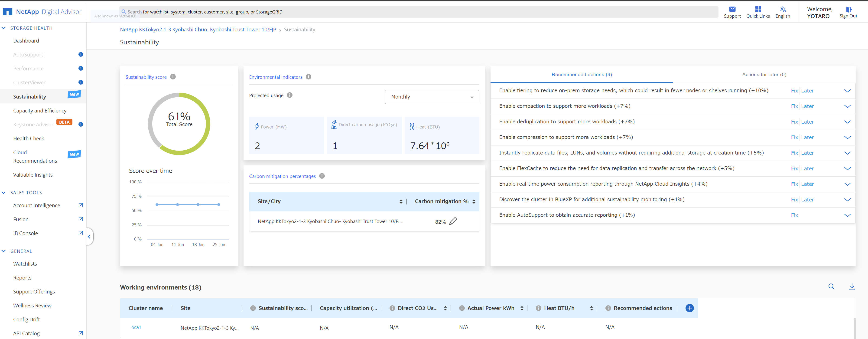Image resolution: width=868 pixels, height=339 pixels.
Task: Expand the Enable tiering recommendation chevron
Action: click(x=847, y=91)
